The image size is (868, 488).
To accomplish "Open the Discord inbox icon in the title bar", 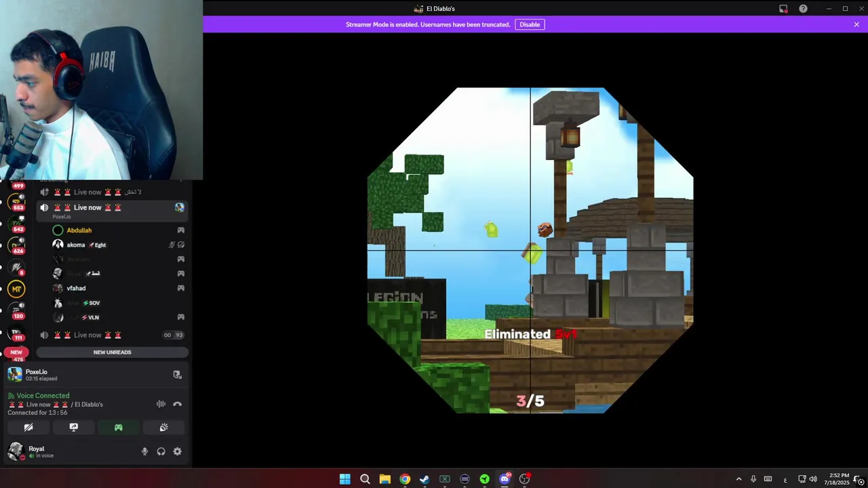I will [783, 9].
